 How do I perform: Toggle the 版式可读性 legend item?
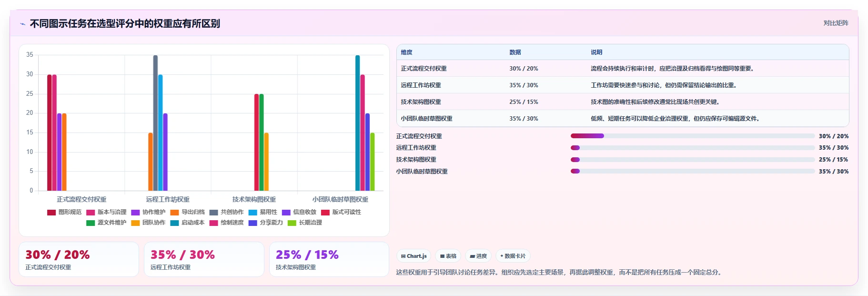[341, 212]
